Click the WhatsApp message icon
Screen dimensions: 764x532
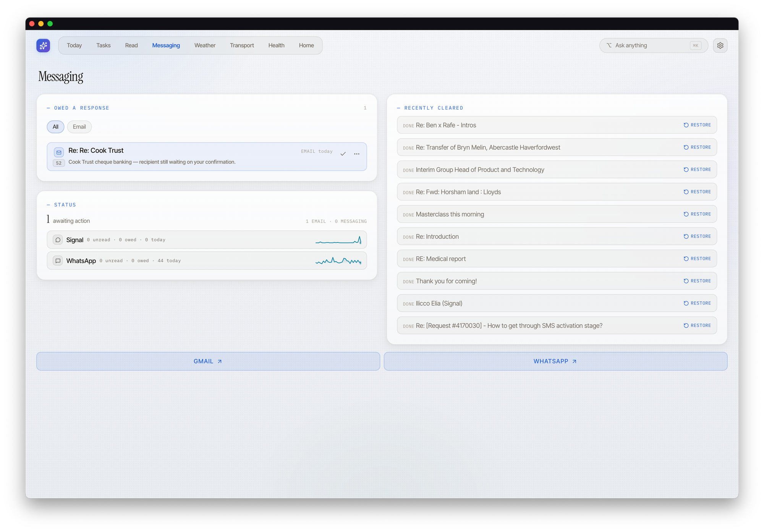[58, 261]
